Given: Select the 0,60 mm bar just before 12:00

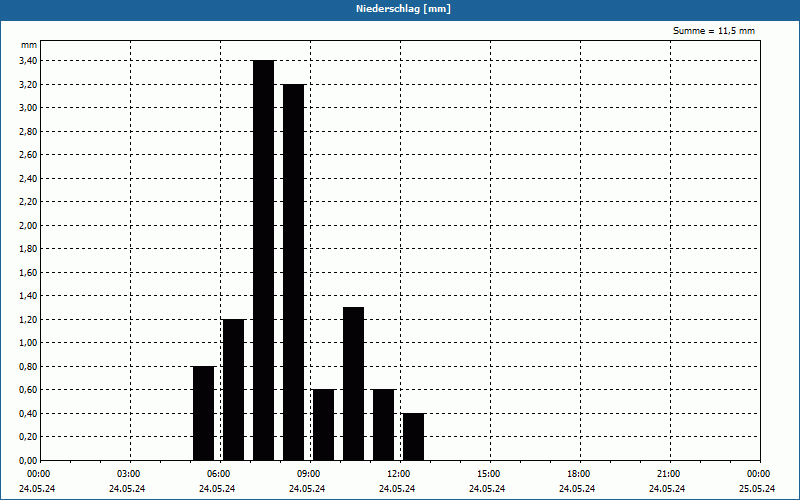Looking at the screenshot, I should 384,425.
